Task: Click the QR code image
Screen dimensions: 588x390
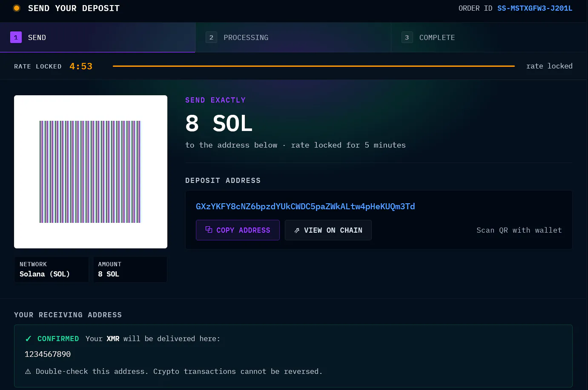Action: click(91, 172)
